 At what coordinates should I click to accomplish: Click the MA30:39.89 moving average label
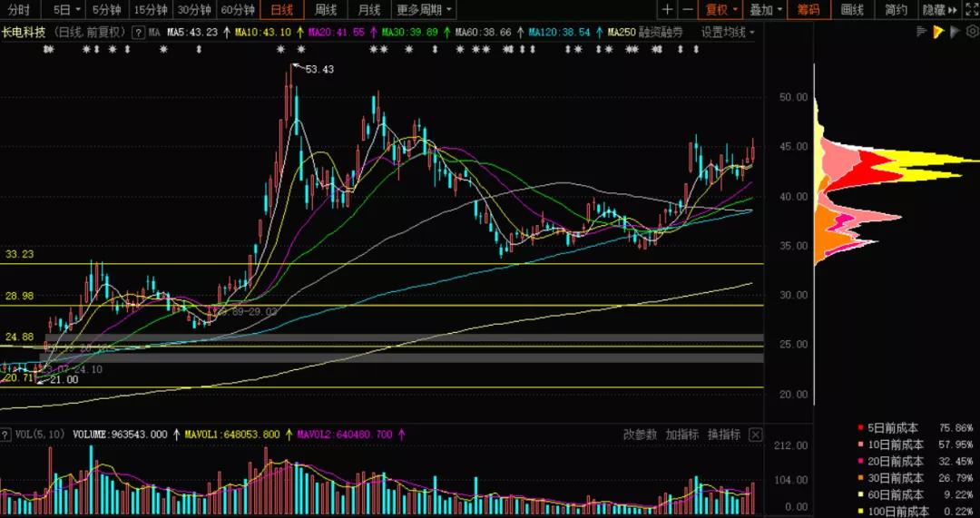pyautogui.click(x=410, y=32)
